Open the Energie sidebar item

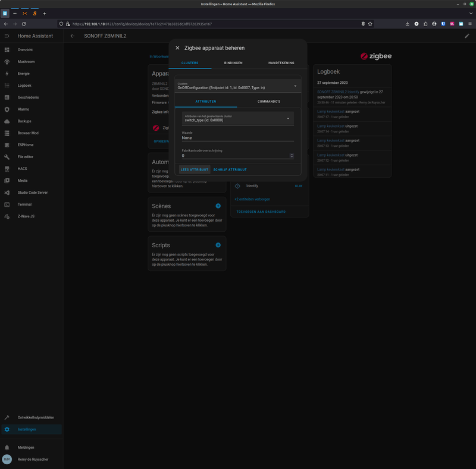[24, 74]
